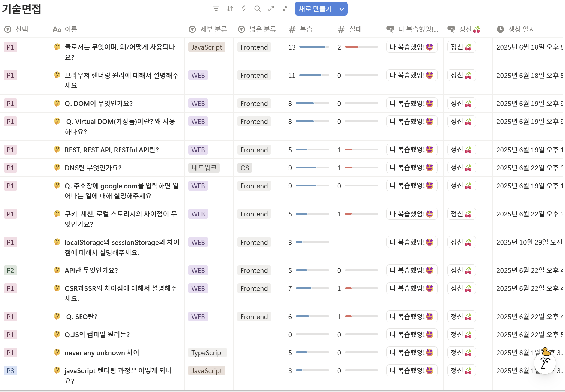
Task: Click the floating assistant face icon
Action: click(545, 363)
